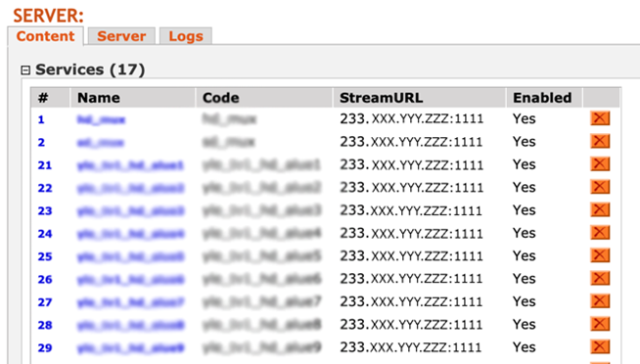This screenshot has width=640, height=364.
Task: Click the orange X icon in row 27
Action: pyautogui.click(x=600, y=301)
